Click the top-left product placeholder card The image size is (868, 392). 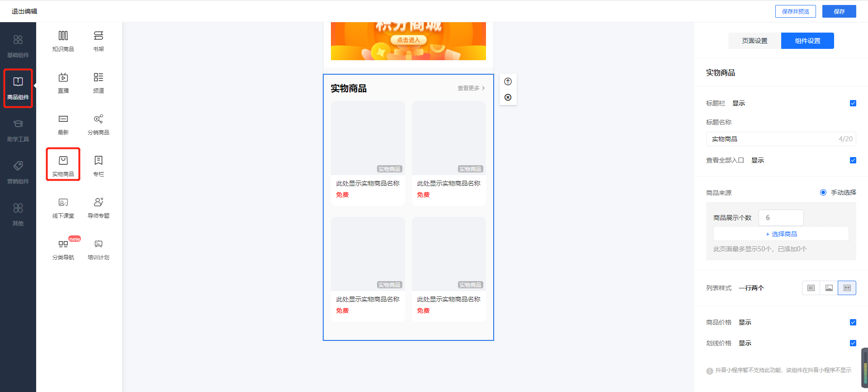pyautogui.click(x=368, y=153)
